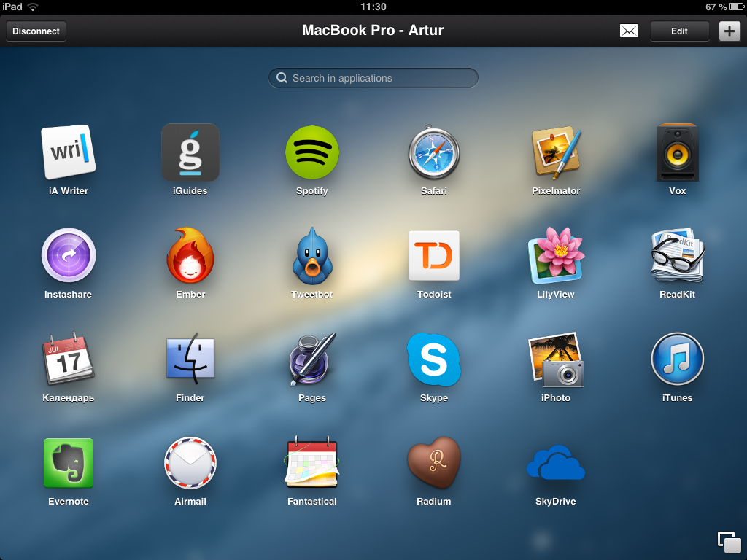The image size is (747, 560).
Task: Open the Pixelmator icon
Action: [x=556, y=152]
